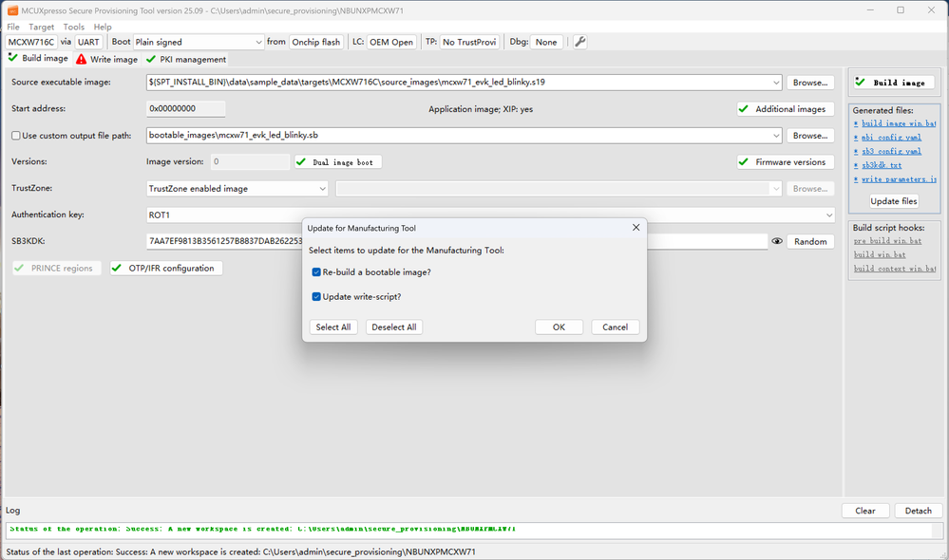The image size is (949, 560).
Task: Open the OTP/IFR configuration
Action: 166,268
